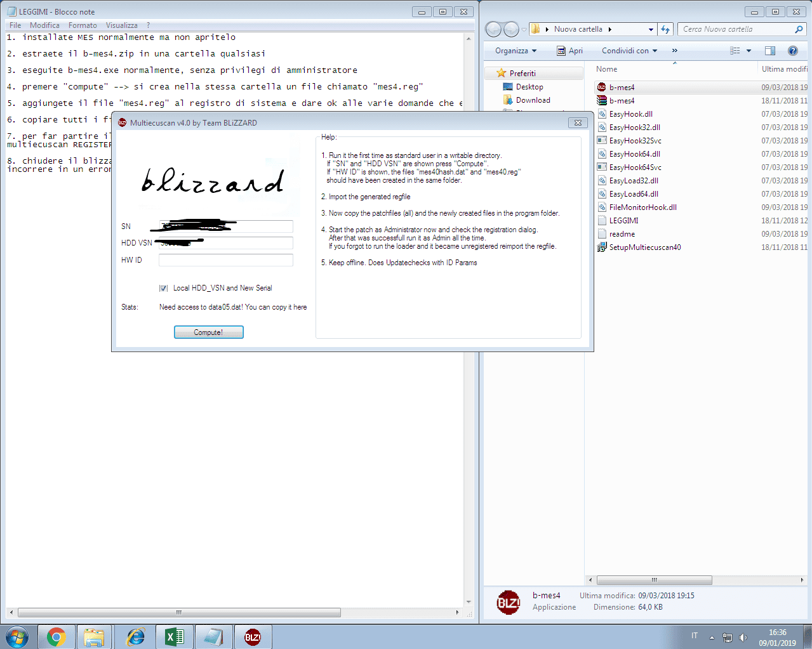Open Chrome from the taskbar

coord(57,637)
